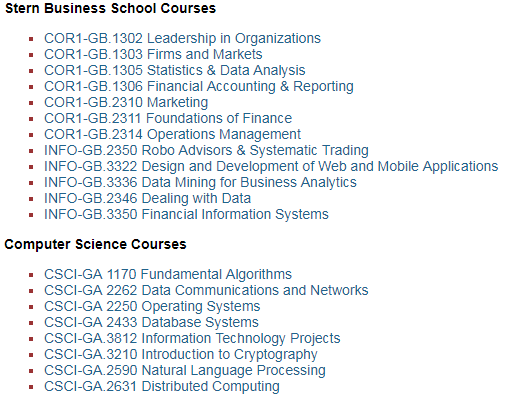
Task: Select INFO-GB.3336 Data Mining for Business Analytics
Action: click(x=200, y=182)
